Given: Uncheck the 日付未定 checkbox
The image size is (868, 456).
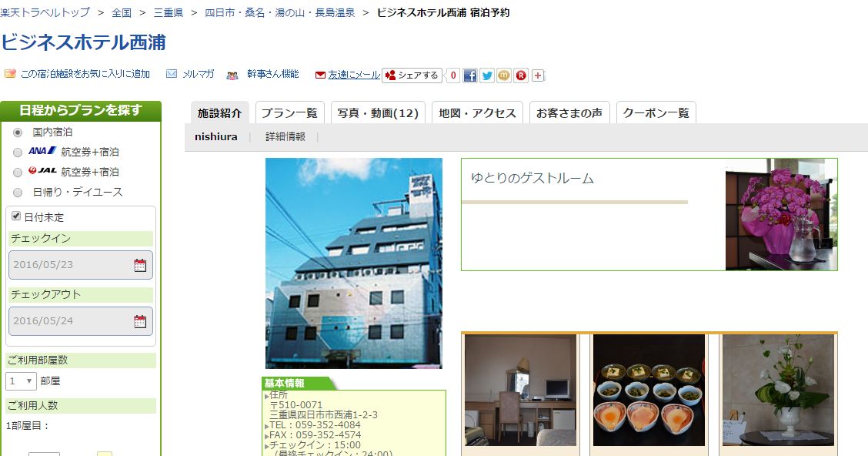Looking at the screenshot, I should click(x=16, y=216).
